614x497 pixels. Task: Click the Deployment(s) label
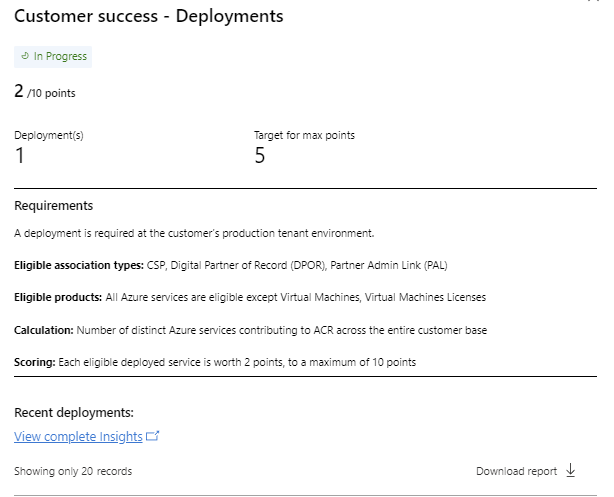point(49,135)
